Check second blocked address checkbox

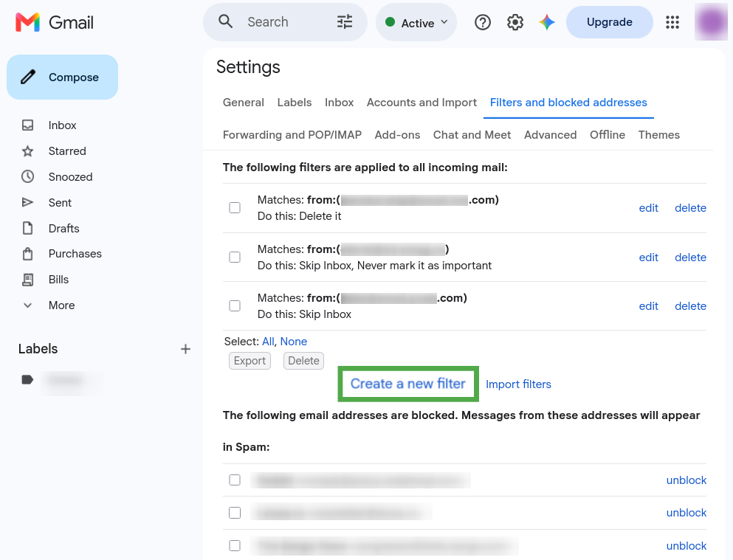(x=235, y=513)
